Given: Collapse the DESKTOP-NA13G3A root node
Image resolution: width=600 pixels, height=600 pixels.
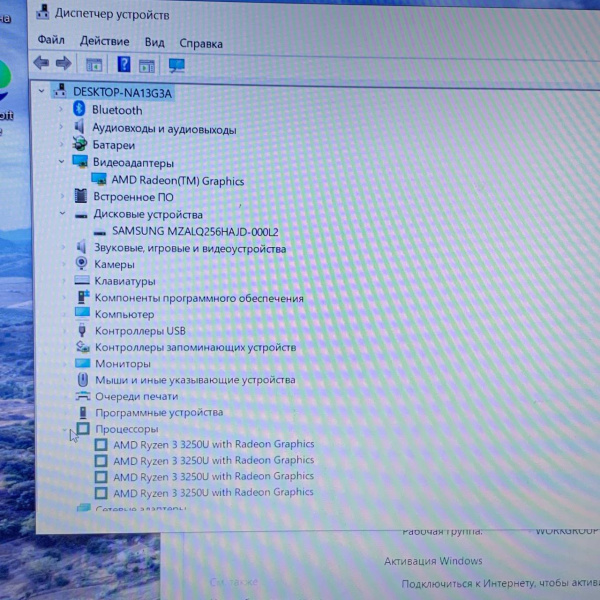Looking at the screenshot, I should pos(42,91).
